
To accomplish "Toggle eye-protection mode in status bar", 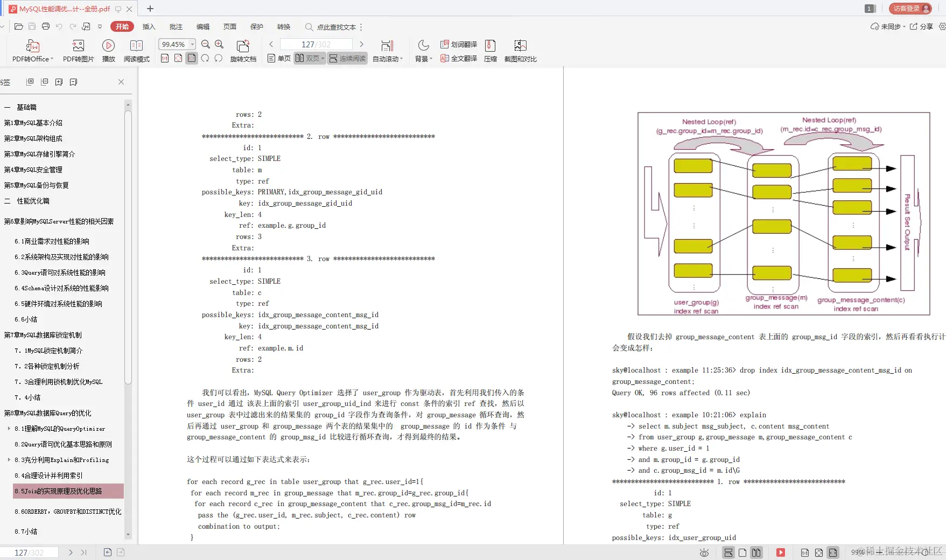I will click(704, 552).
